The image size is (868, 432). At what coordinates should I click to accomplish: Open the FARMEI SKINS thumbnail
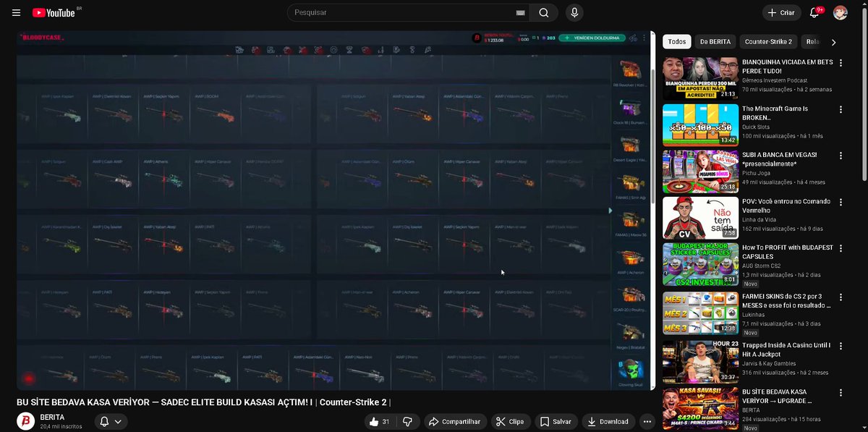click(x=700, y=313)
